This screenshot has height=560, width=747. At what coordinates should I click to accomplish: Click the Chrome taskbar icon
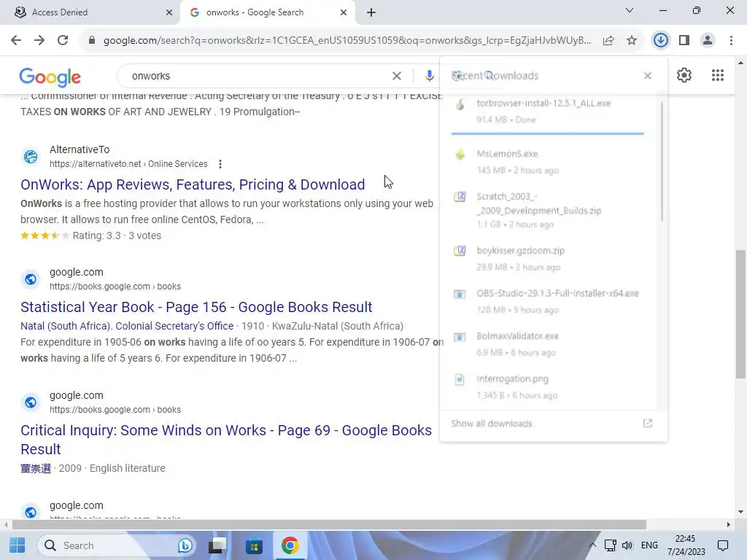[x=290, y=545]
